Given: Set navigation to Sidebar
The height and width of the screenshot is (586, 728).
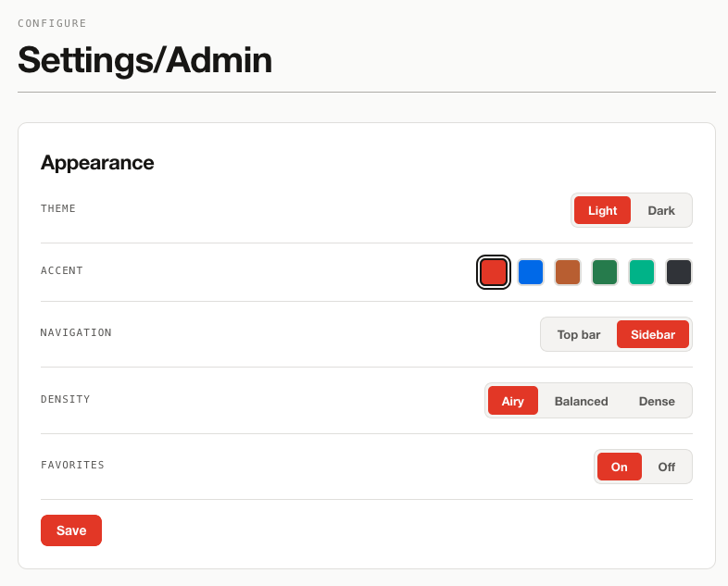Looking at the screenshot, I should [653, 334].
